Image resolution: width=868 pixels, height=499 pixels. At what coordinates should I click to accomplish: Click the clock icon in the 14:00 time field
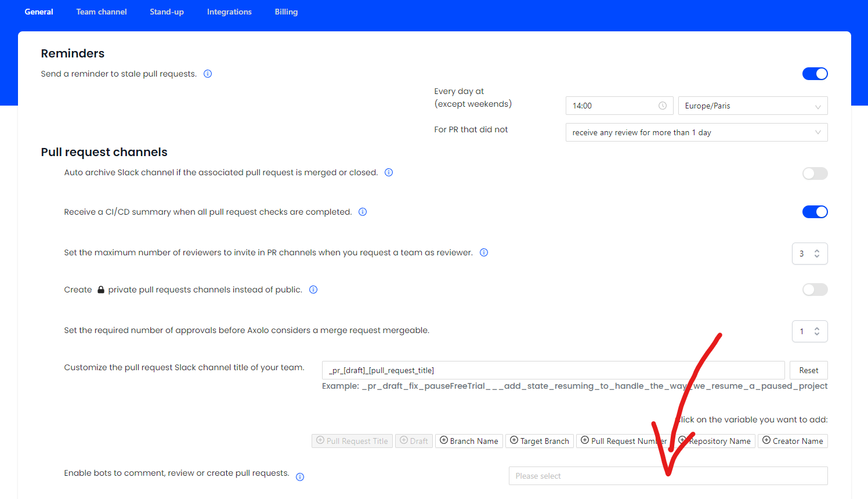click(663, 106)
